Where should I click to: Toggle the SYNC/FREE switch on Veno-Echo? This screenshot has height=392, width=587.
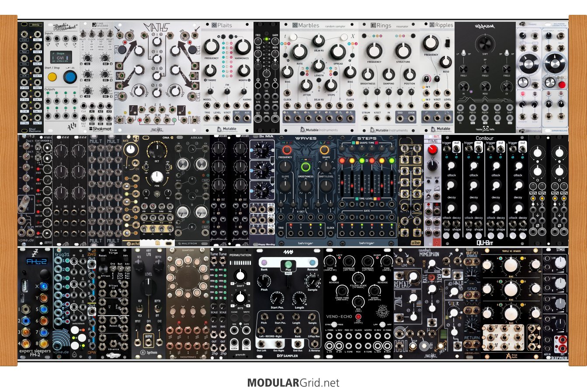click(x=334, y=324)
